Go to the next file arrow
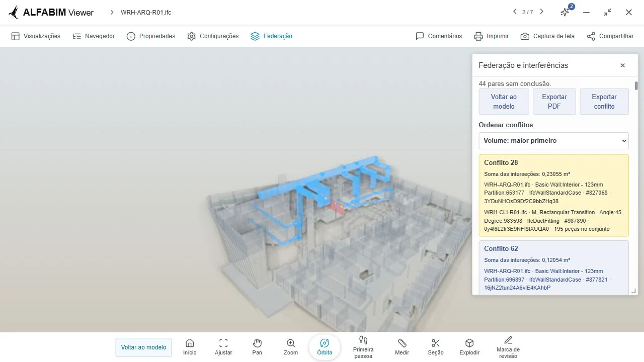This screenshot has width=644, height=362. tap(541, 12)
